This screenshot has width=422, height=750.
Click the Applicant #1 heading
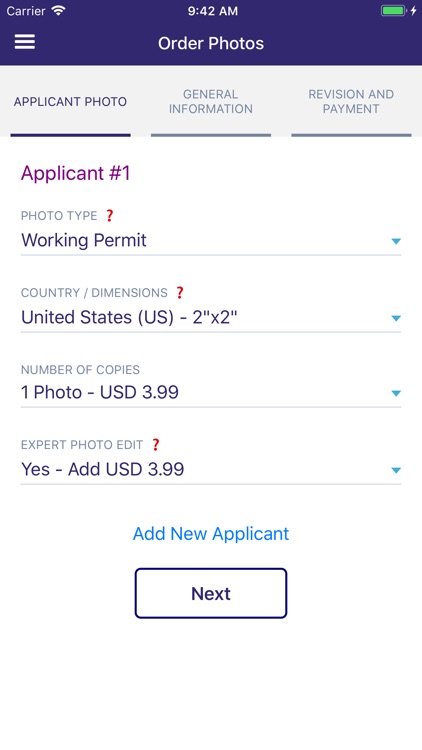tap(76, 173)
